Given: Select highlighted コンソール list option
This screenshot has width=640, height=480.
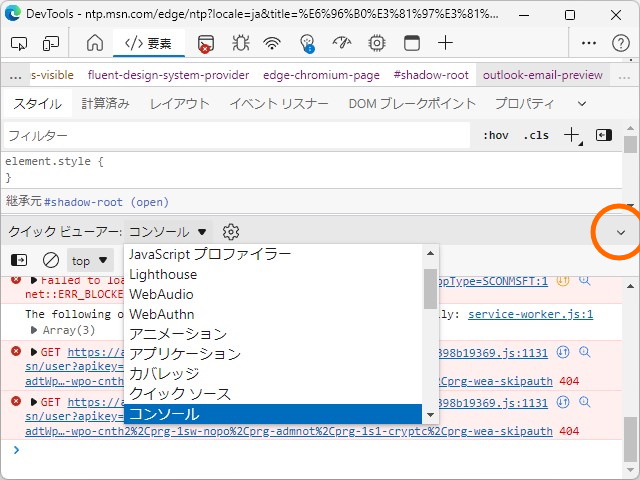Looking at the screenshot, I should coord(273,414).
